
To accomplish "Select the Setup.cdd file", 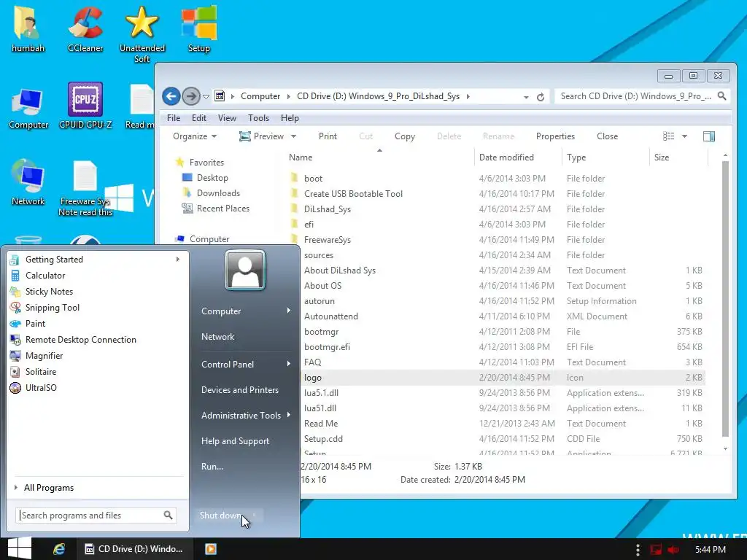I will (x=323, y=438).
